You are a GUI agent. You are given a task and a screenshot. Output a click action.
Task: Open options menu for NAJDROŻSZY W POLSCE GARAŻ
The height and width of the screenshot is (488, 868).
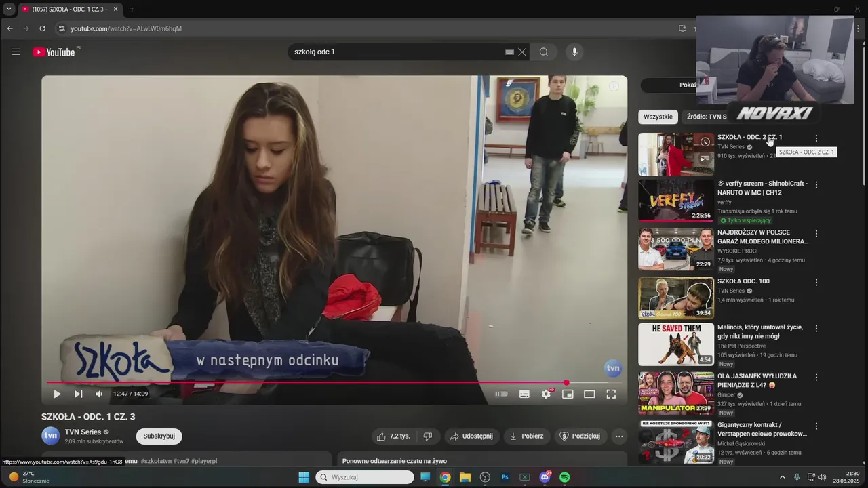[816, 234]
